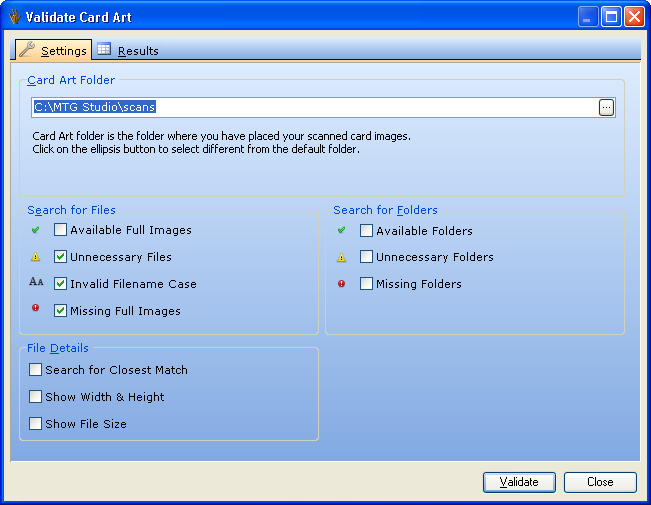The image size is (651, 505).
Task: Toggle Show Width & Height checkbox
Action: pyautogui.click(x=35, y=397)
